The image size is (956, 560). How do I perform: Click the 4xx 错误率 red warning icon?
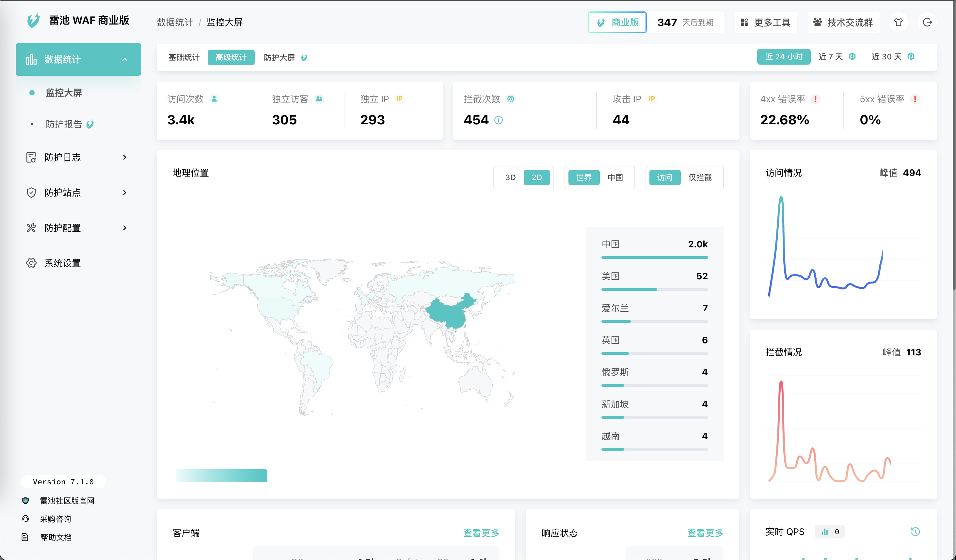tap(815, 99)
